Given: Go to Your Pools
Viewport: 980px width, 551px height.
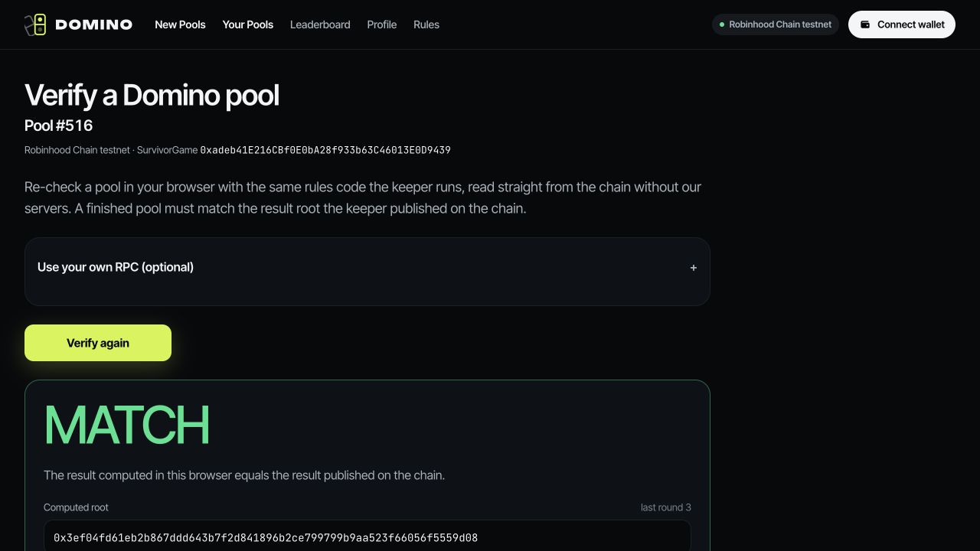Looking at the screenshot, I should [248, 24].
